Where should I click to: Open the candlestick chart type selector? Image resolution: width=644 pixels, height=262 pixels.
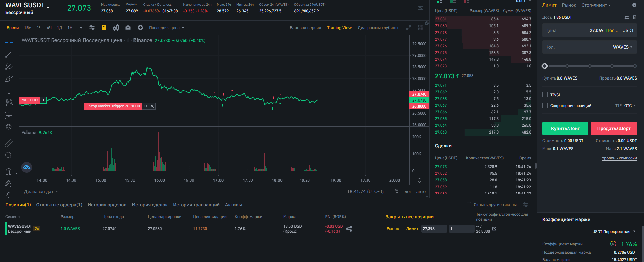[116, 28]
